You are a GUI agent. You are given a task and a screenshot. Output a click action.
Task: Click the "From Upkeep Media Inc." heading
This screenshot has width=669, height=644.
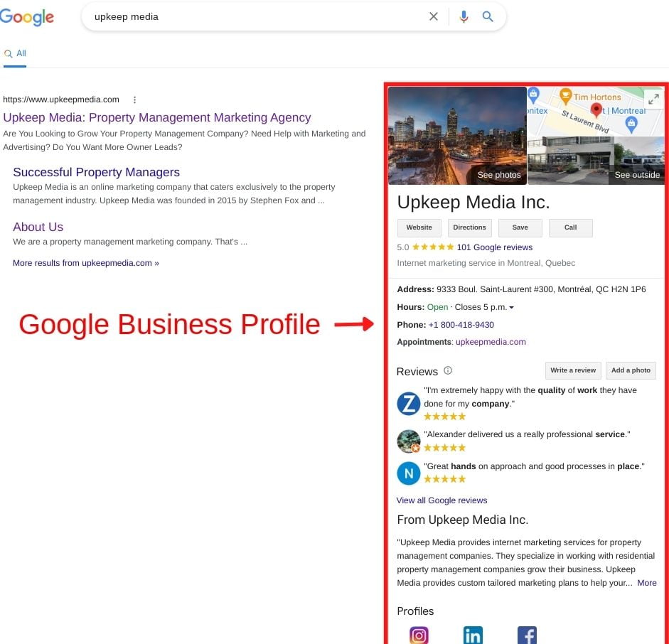point(463,520)
